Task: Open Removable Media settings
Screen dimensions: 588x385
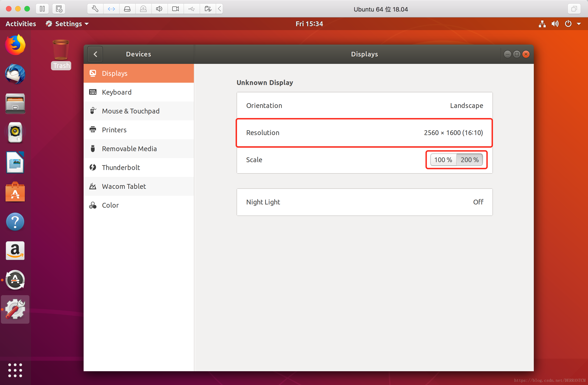Action: click(x=129, y=148)
